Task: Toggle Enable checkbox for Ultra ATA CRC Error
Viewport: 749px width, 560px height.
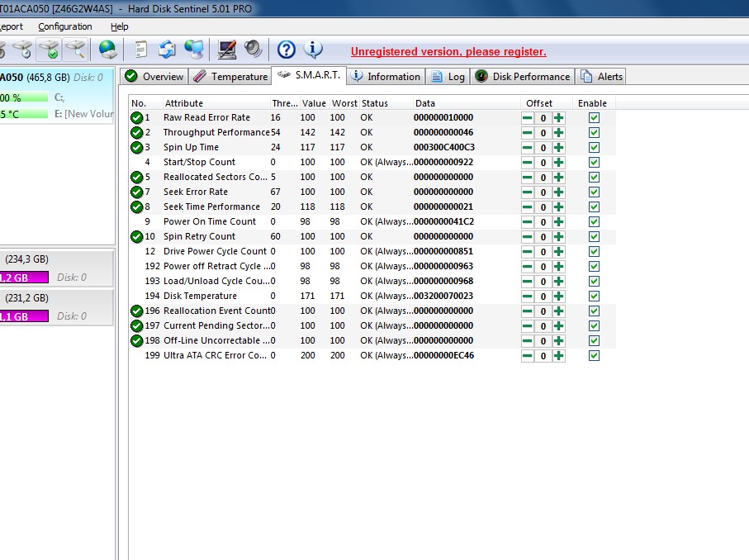Action: coord(594,355)
